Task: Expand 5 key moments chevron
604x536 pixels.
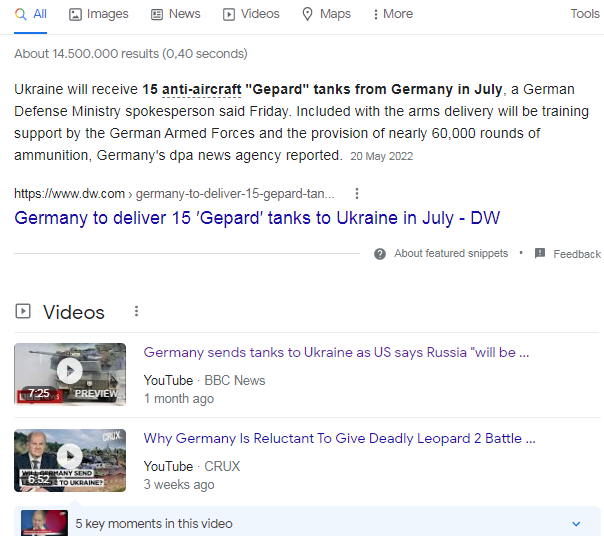Action: click(576, 524)
